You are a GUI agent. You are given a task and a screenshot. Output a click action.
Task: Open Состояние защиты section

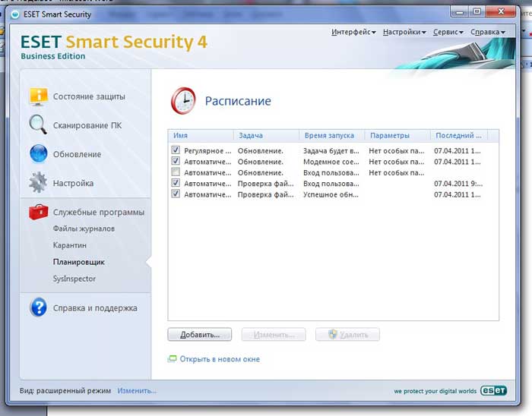click(x=89, y=96)
